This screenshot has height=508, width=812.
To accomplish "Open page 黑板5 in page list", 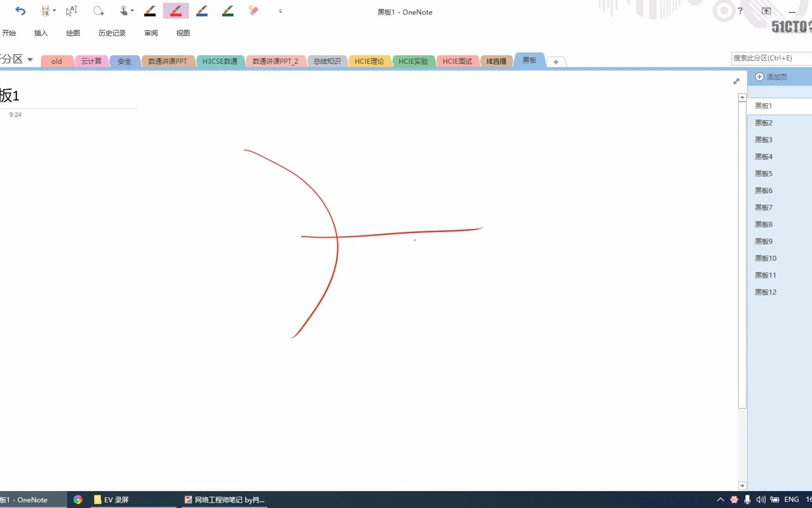I will pos(780,174).
